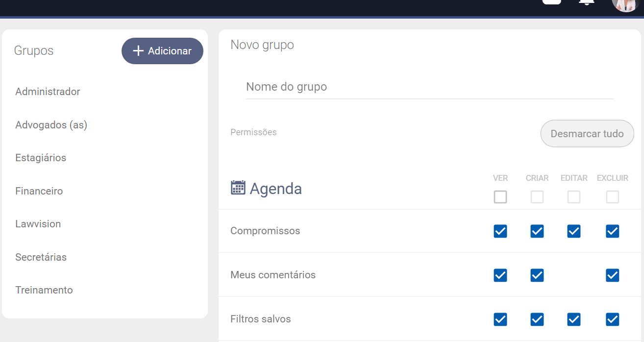Click the Agenda calendar icon
The image size is (644, 342).
[x=238, y=188]
